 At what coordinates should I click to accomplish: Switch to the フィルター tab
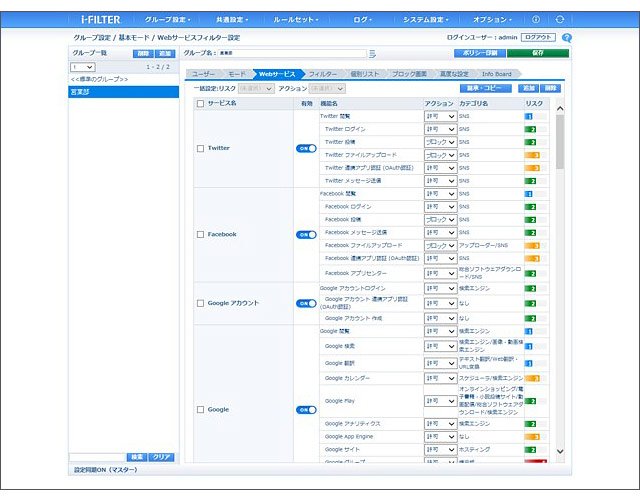[322, 74]
